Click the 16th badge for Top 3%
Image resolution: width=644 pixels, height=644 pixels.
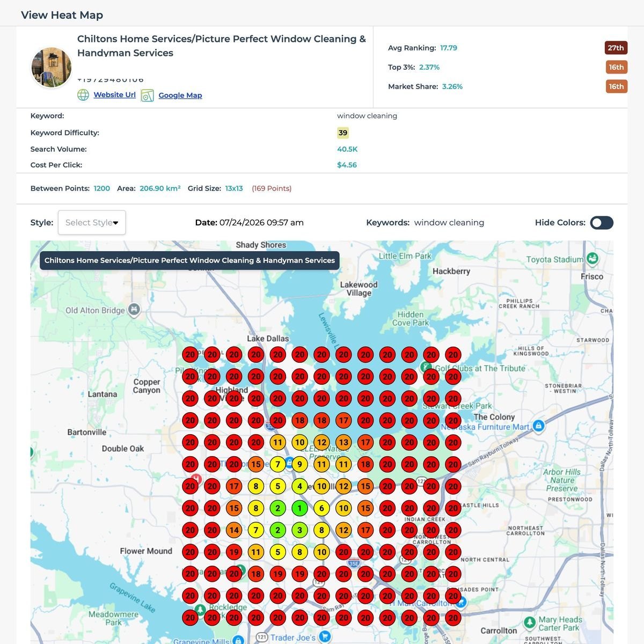click(616, 67)
